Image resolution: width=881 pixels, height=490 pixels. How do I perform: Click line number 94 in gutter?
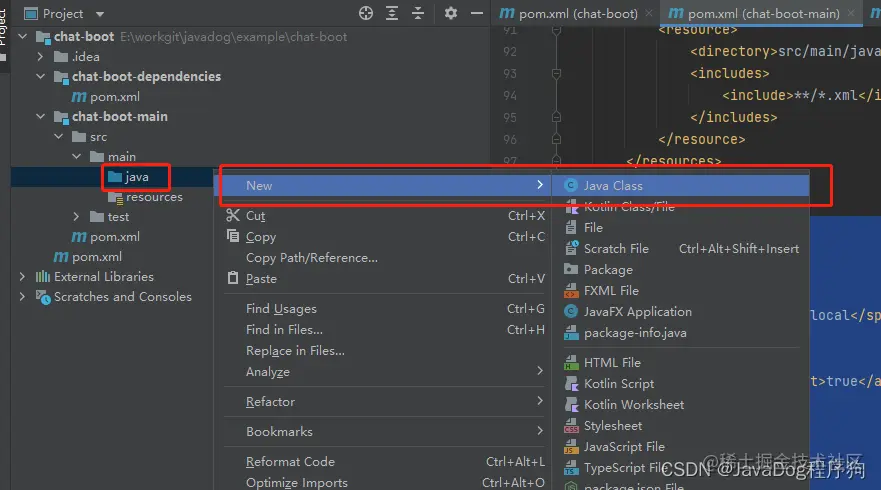tap(510, 96)
